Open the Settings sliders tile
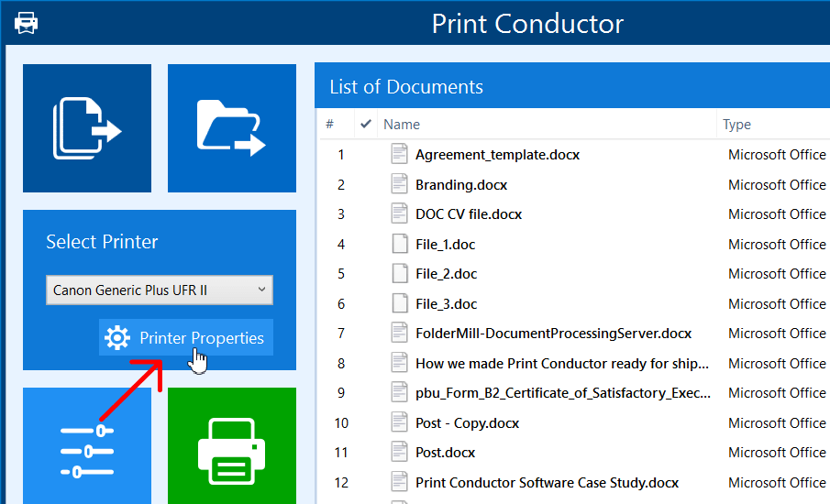 [x=87, y=449]
